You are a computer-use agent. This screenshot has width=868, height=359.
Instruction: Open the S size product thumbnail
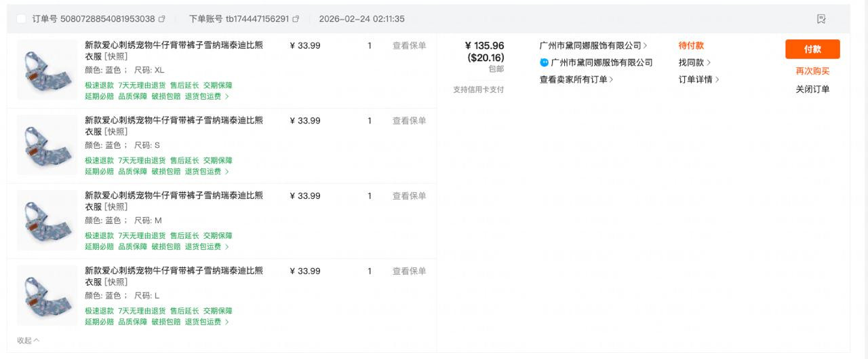point(46,145)
